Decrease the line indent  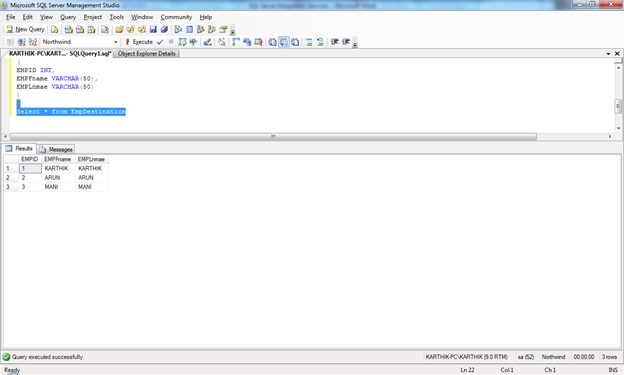pyautogui.click(x=335, y=42)
